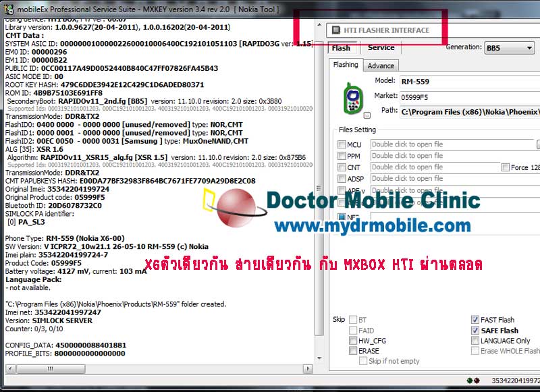
Task: Open the Generation BB5 dropdown
Action: pyautogui.click(x=510, y=48)
